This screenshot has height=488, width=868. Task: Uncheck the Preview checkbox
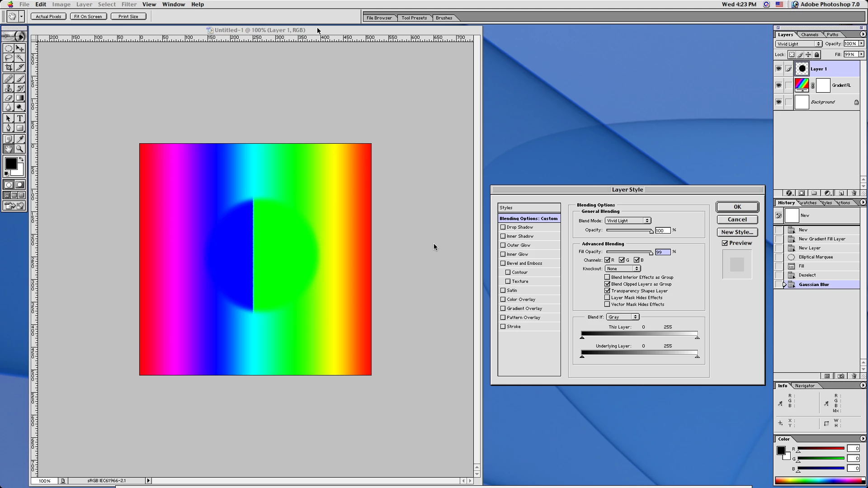pos(725,243)
